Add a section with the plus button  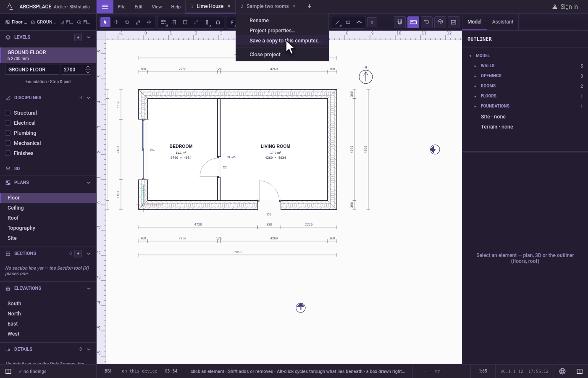pyautogui.click(x=78, y=254)
